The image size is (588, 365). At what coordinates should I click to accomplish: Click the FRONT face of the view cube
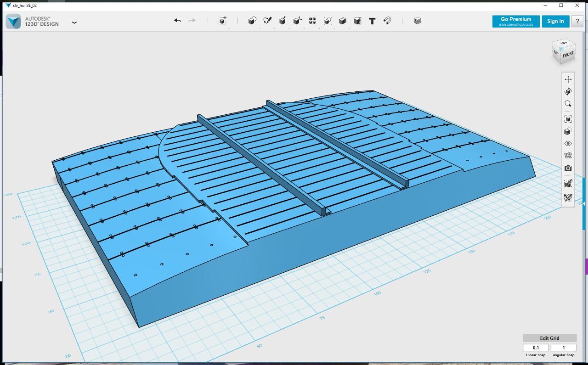coord(568,55)
